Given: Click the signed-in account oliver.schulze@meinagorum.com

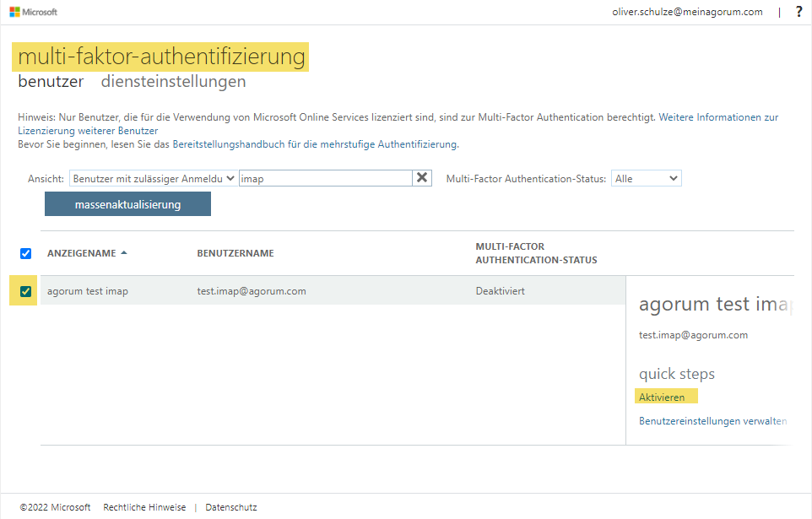Looking at the screenshot, I should point(687,12).
